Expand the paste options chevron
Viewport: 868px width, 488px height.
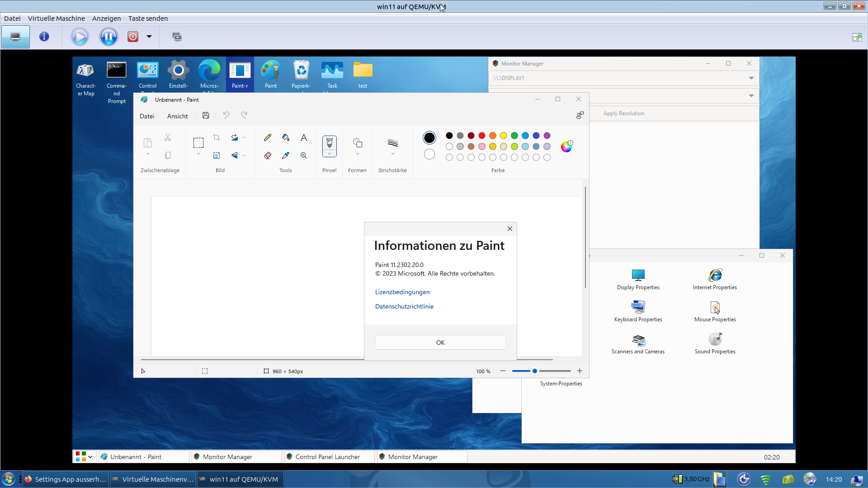tap(147, 154)
